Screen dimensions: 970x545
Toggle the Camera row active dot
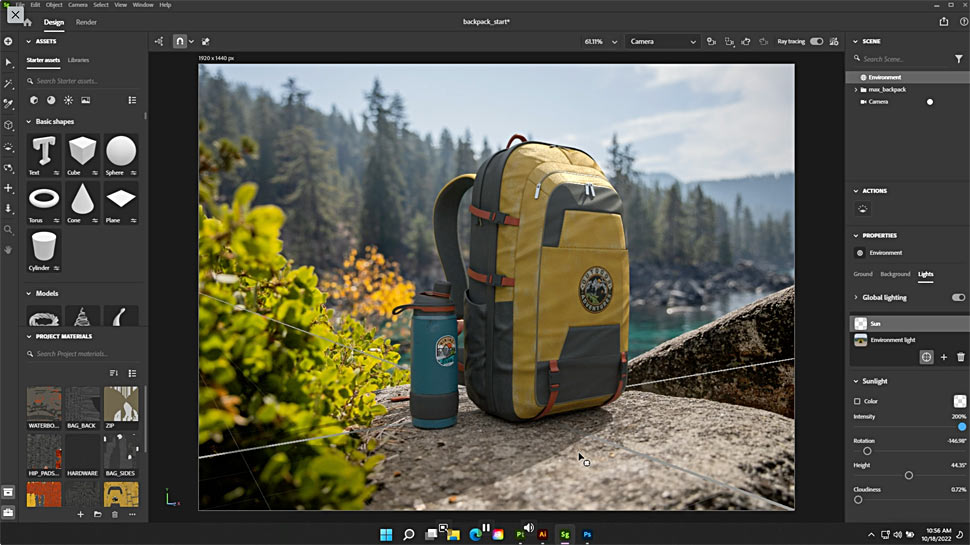pyautogui.click(x=929, y=102)
